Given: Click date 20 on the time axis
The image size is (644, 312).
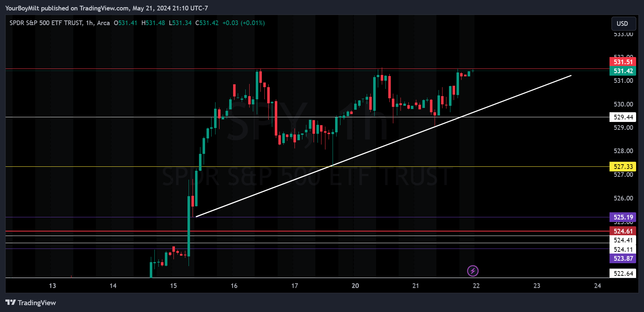Looking at the screenshot, I should click(x=355, y=286).
